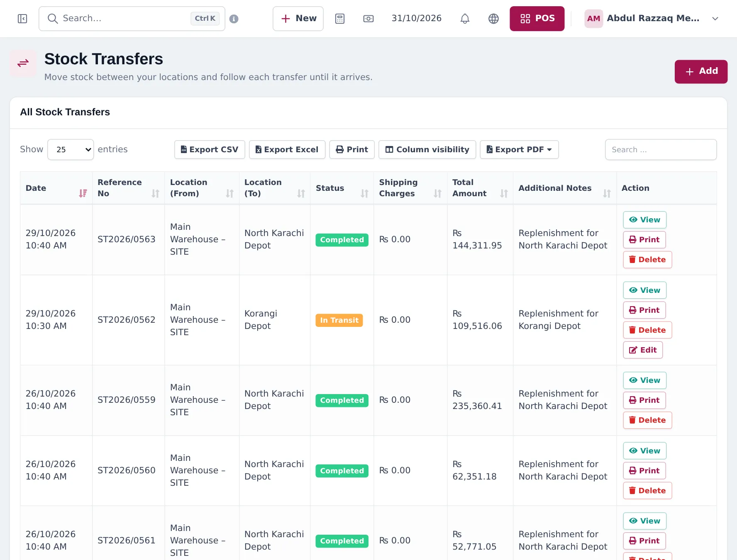
Task: Export table as CSV
Action: 210,149
